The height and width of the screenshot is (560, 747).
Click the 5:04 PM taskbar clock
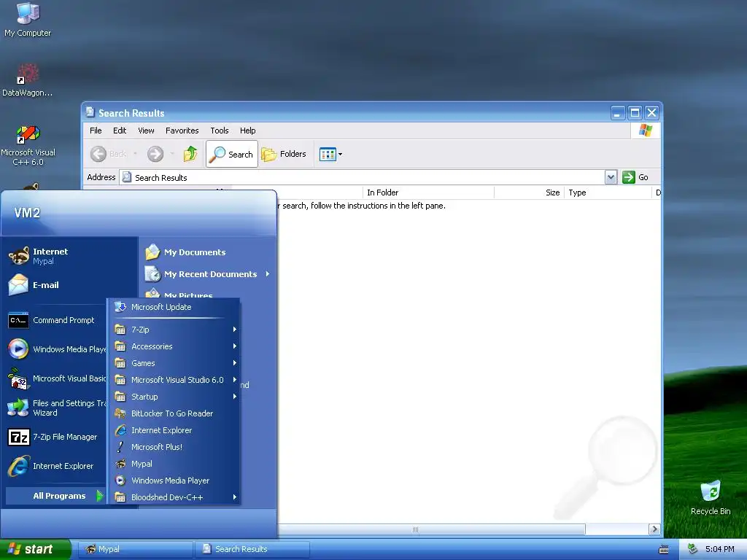[x=720, y=549]
